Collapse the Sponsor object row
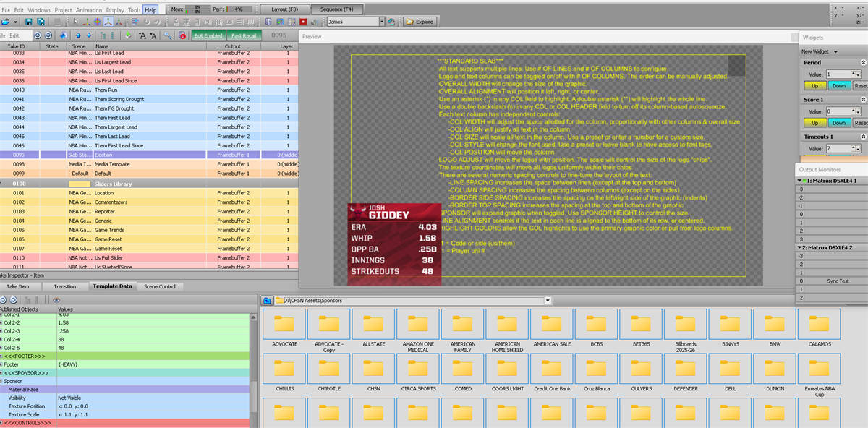This screenshot has height=428, width=868. click(2, 380)
